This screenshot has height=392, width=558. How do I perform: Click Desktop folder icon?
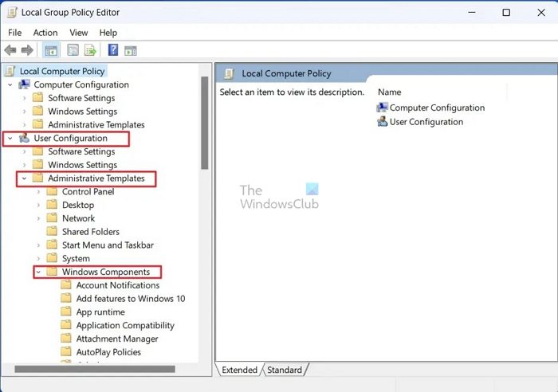(52, 205)
